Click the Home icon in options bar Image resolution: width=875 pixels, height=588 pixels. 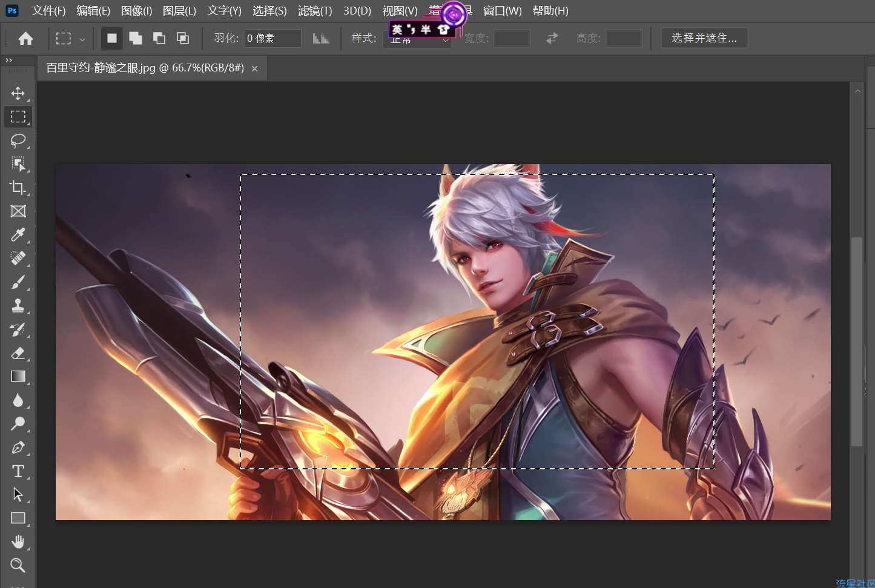pos(25,39)
